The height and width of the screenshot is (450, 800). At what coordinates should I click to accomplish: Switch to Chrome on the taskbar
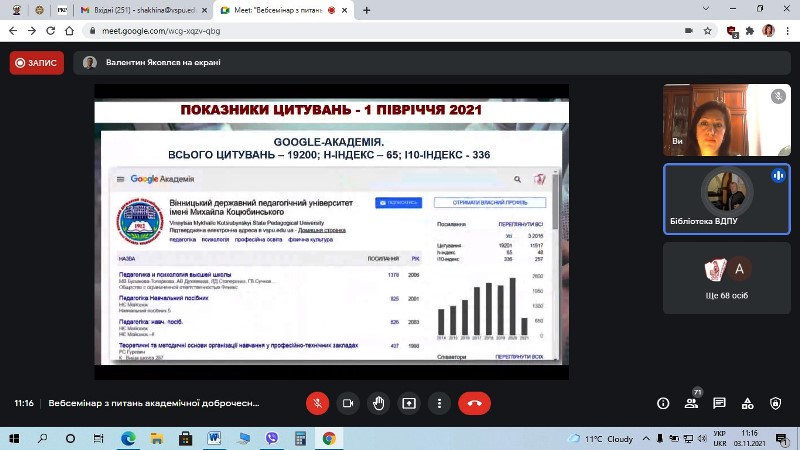(x=329, y=438)
